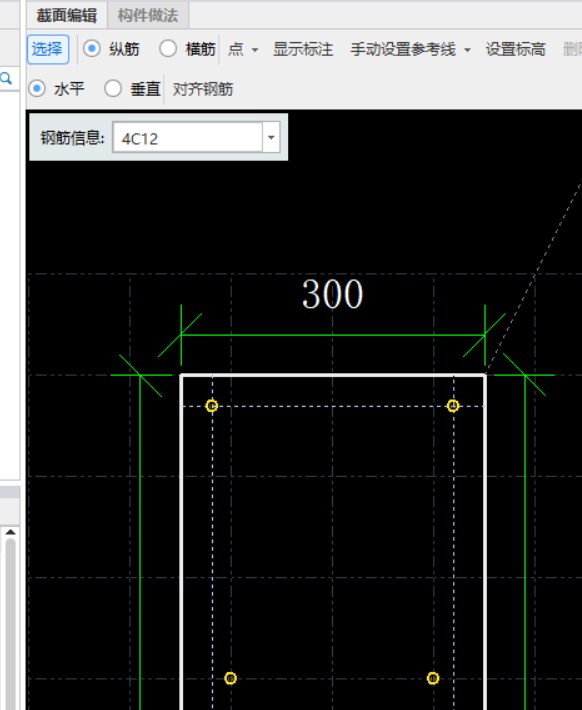This screenshot has width=582, height=710.
Task: Click the 选择 button
Action: (48, 49)
